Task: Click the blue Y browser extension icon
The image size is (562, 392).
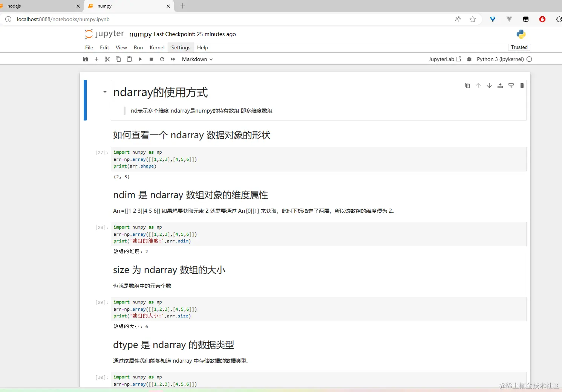Action: tap(493, 19)
